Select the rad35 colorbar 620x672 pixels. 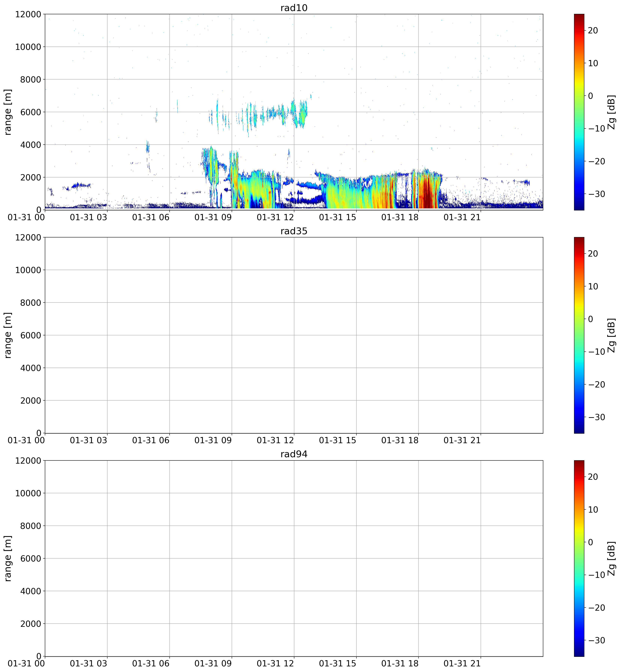(579, 335)
